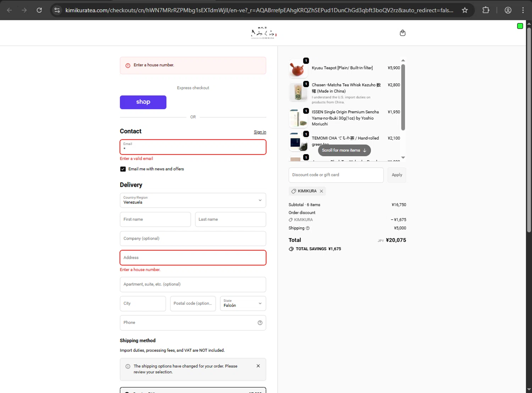Focus the Apartment, suite, etc. field
532x393 pixels.
(x=193, y=284)
